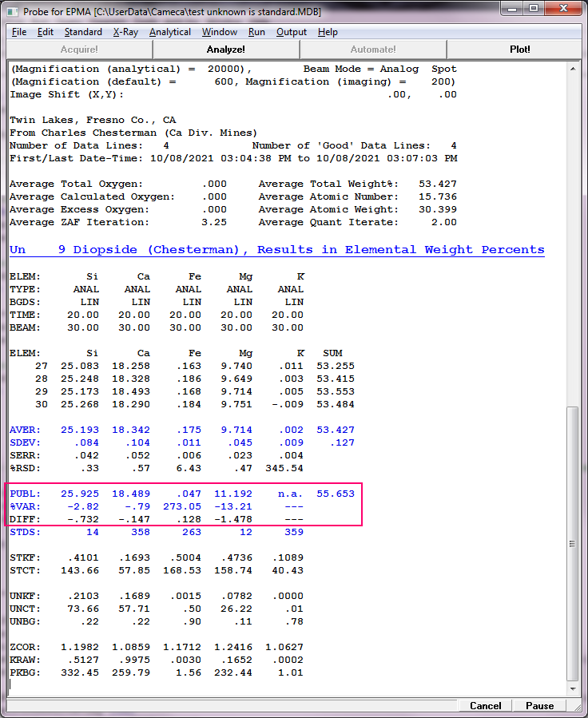This screenshot has height=718, width=588.
Task: Click the vertical scrollbar thumb
Action: pos(573,543)
